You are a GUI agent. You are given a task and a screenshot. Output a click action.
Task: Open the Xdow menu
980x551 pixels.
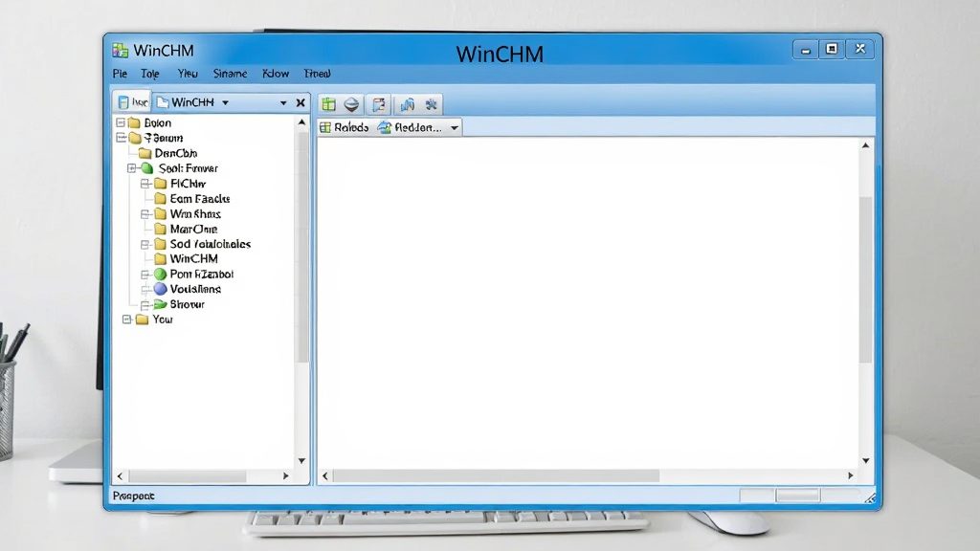pyautogui.click(x=276, y=74)
